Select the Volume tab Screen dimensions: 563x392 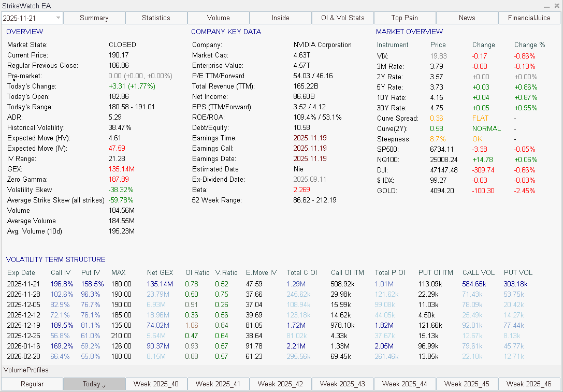pos(218,17)
